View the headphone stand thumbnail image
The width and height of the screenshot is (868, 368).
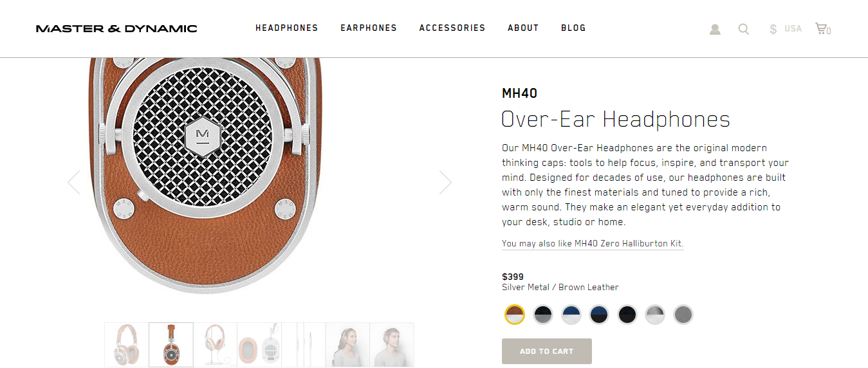pos(215,345)
